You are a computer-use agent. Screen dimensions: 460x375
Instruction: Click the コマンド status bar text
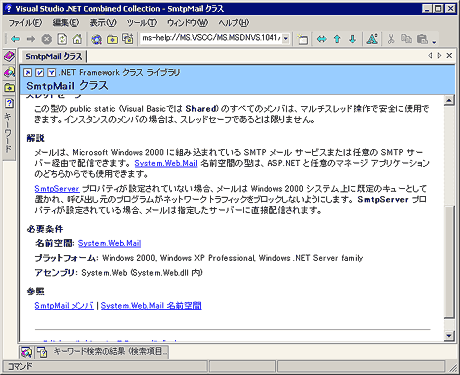pos(20,366)
